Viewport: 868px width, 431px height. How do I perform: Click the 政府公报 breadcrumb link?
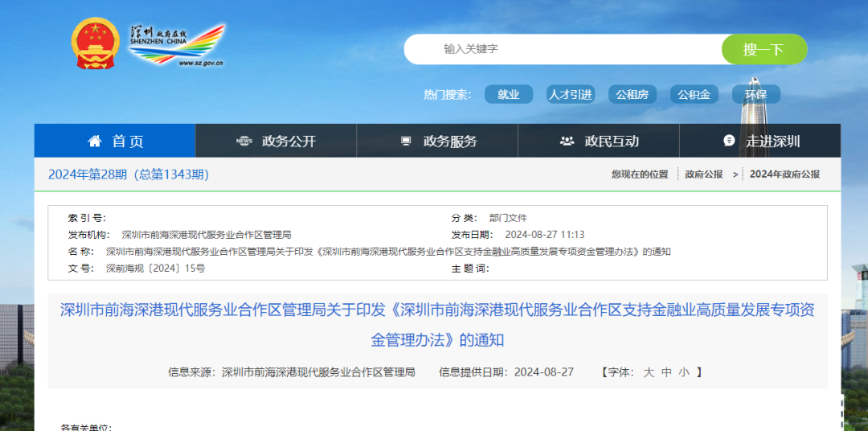[703, 174]
